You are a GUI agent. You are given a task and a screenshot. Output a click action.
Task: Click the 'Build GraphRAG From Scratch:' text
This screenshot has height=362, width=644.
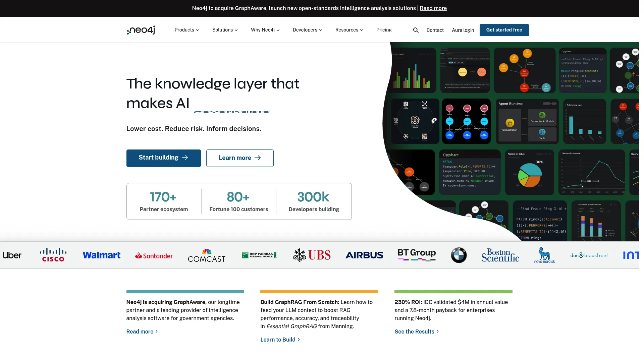(300, 302)
